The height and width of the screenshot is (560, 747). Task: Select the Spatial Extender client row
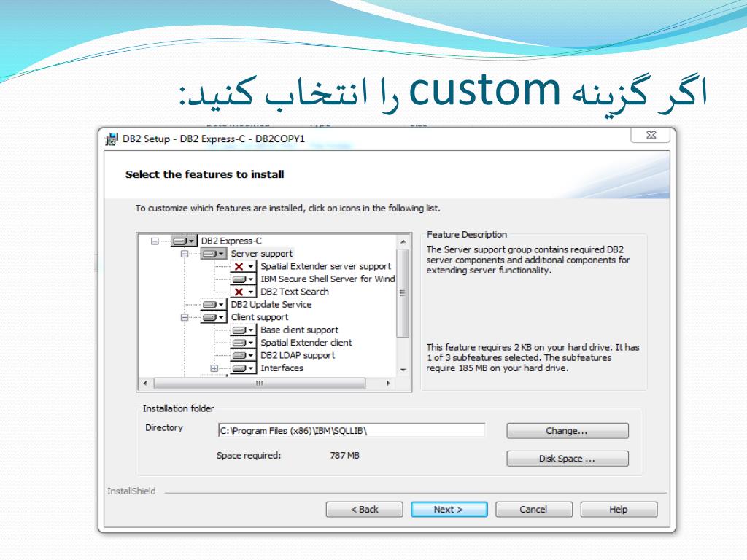pyautogui.click(x=306, y=343)
